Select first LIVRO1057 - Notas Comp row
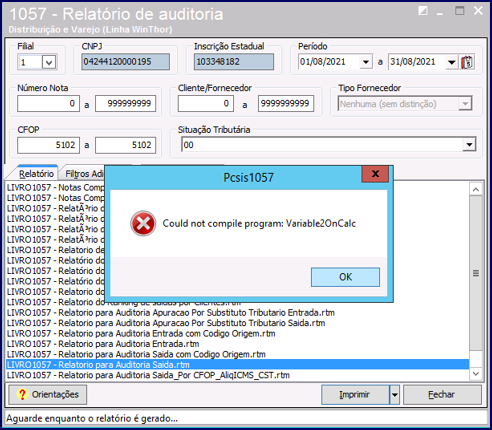 (x=55, y=187)
